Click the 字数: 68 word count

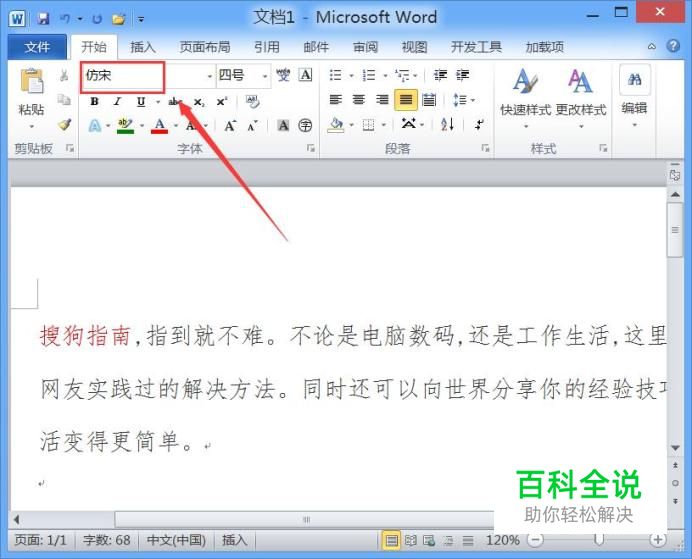coord(106,540)
